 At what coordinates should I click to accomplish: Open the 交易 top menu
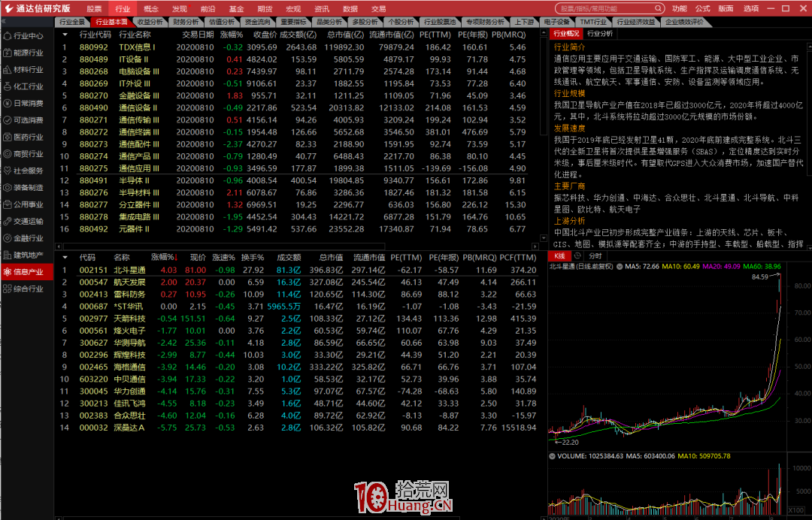(378, 9)
